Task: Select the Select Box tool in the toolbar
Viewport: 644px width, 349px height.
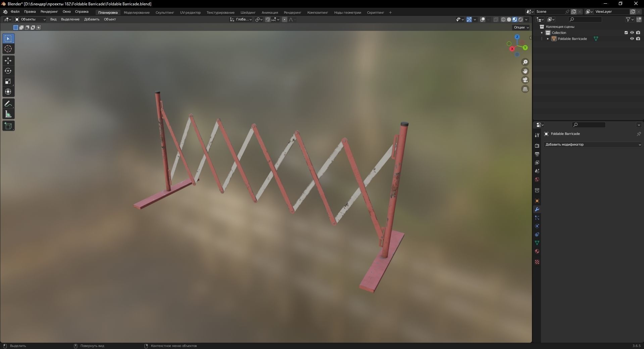Action: click(x=8, y=39)
